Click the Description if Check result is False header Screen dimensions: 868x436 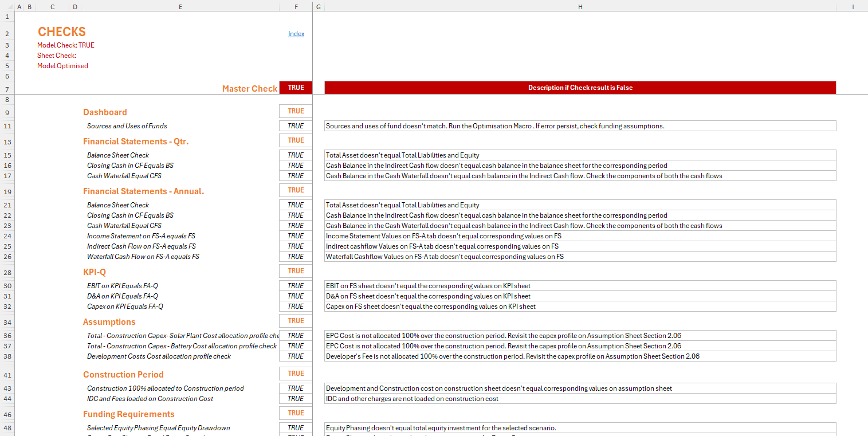580,88
